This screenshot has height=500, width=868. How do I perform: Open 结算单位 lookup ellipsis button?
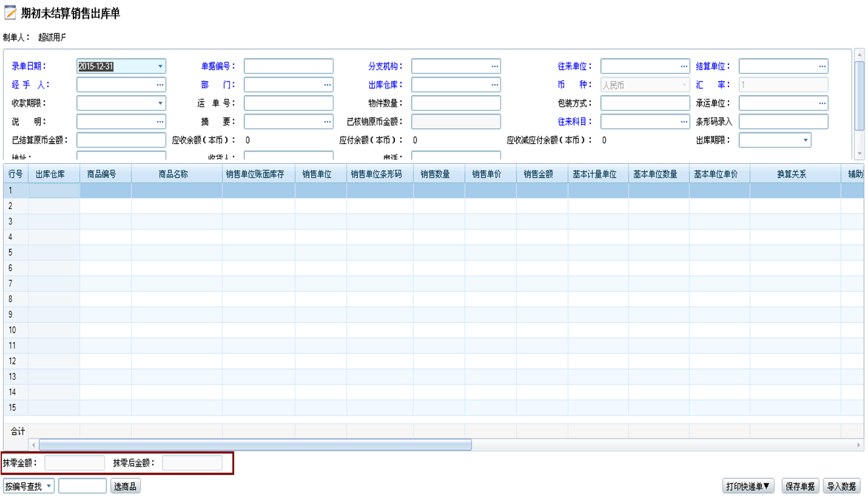point(823,66)
